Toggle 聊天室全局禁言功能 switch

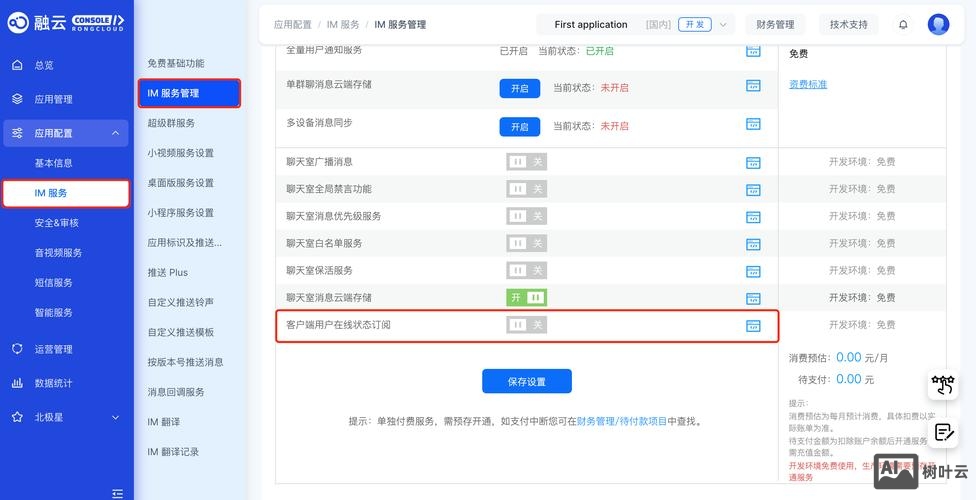click(527, 189)
